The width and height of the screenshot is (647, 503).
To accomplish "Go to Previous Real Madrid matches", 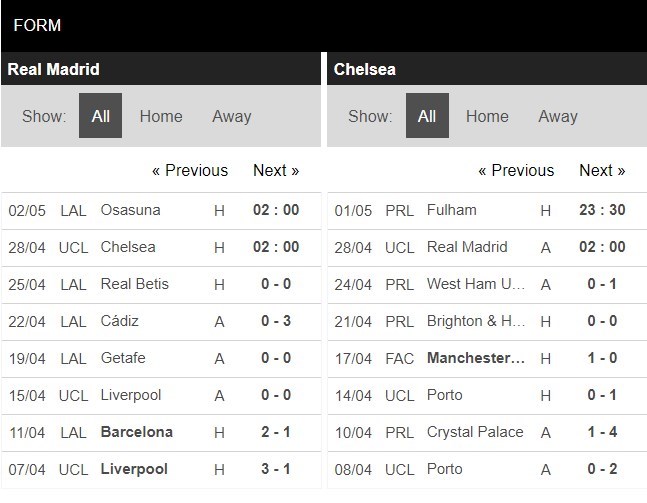I will click(190, 170).
